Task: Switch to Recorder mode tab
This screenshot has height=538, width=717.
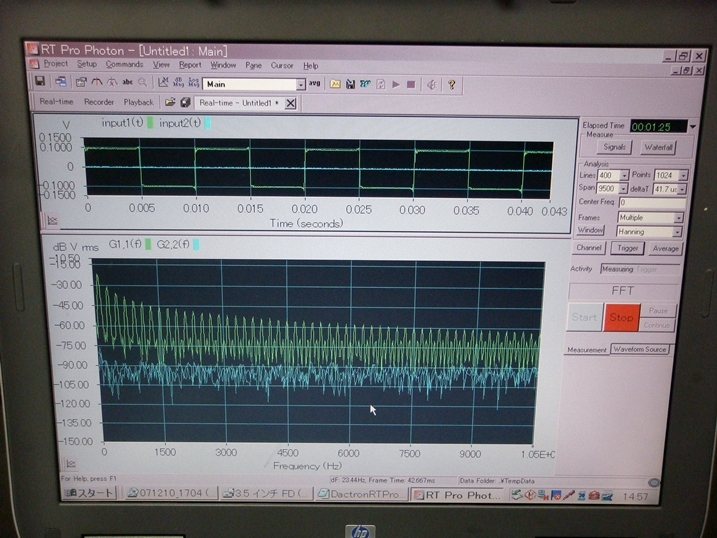Action: (99, 102)
